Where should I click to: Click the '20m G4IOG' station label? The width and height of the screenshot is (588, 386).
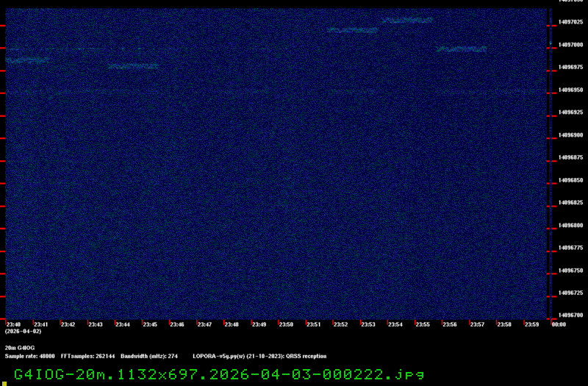[20, 348]
